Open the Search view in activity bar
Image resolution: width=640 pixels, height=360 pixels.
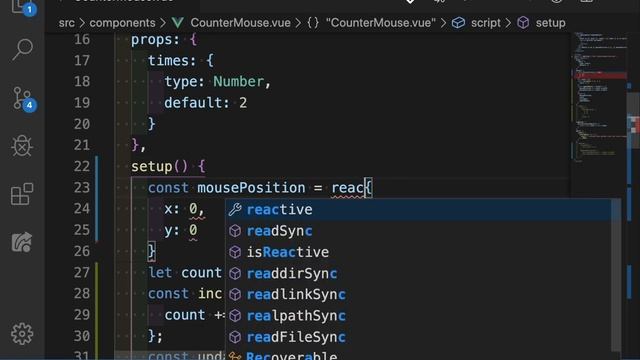click(x=22, y=50)
